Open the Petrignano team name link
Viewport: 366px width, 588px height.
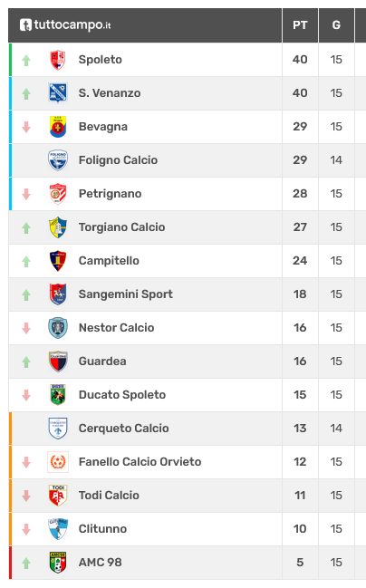tap(110, 194)
